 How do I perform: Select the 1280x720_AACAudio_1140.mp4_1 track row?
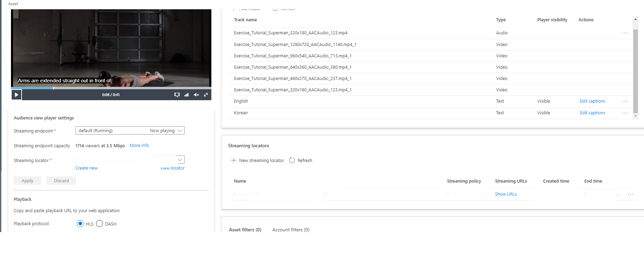[431, 45]
